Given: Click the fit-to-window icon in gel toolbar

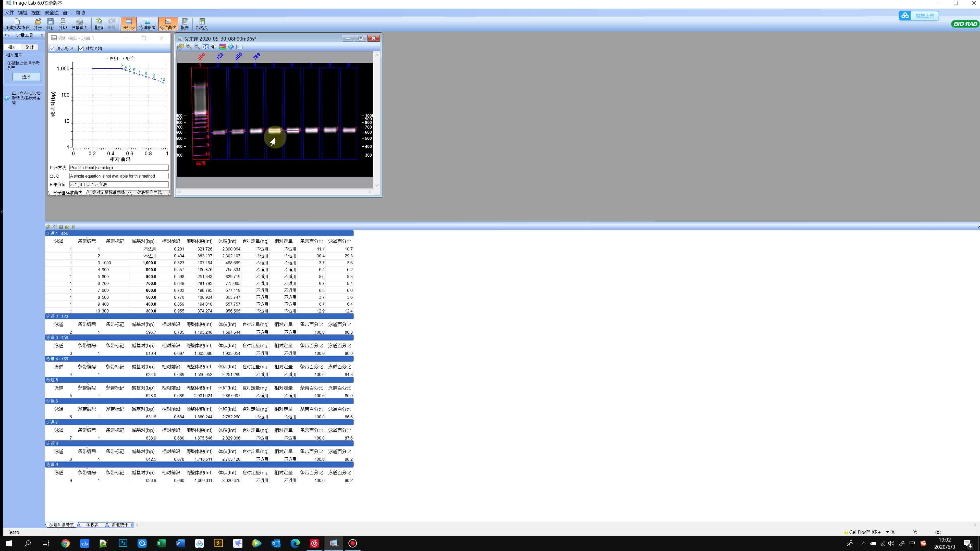Looking at the screenshot, I should point(205,46).
